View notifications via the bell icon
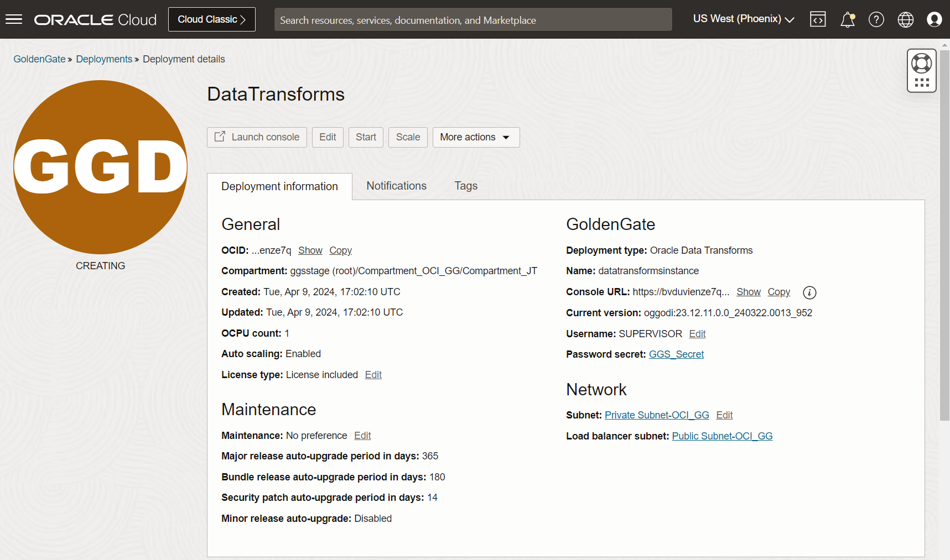Viewport: 950px width, 560px height. pos(847,19)
